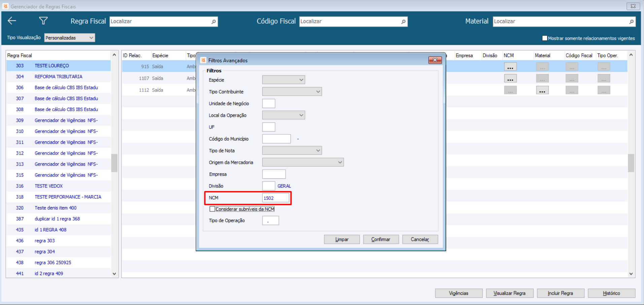The height and width of the screenshot is (305, 644).
Task: Open Código Fiscal ellipsis for row 1107
Action: [x=572, y=79]
